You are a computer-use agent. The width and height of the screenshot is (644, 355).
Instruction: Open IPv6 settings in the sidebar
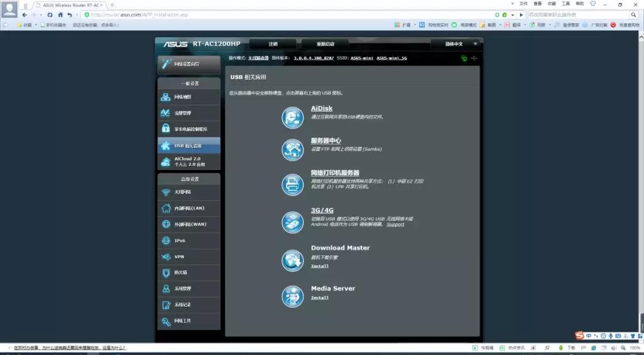[x=189, y=241]
